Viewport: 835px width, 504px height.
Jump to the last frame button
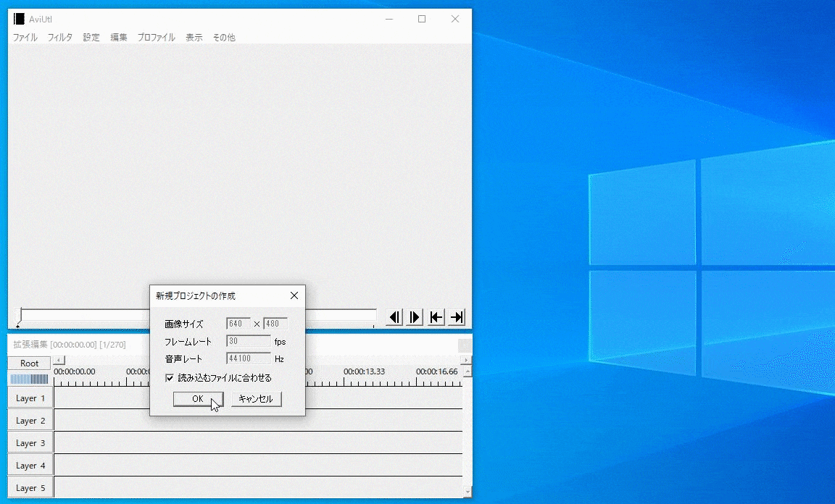(457, 317)
